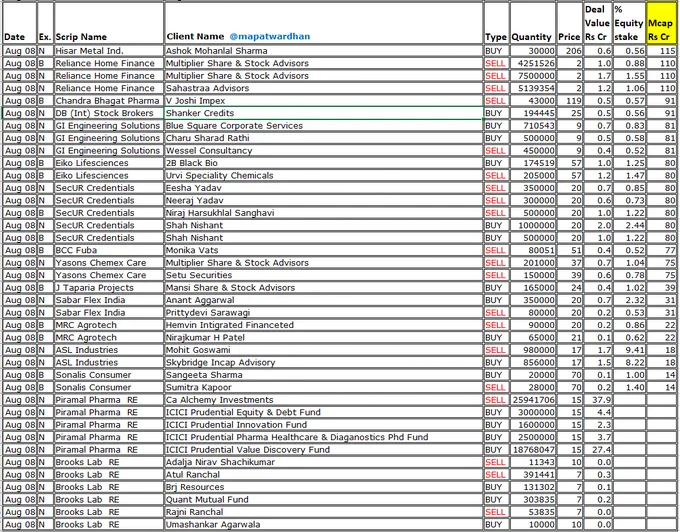
Task: Select the Mcap 115 cell
Action: 662,51
